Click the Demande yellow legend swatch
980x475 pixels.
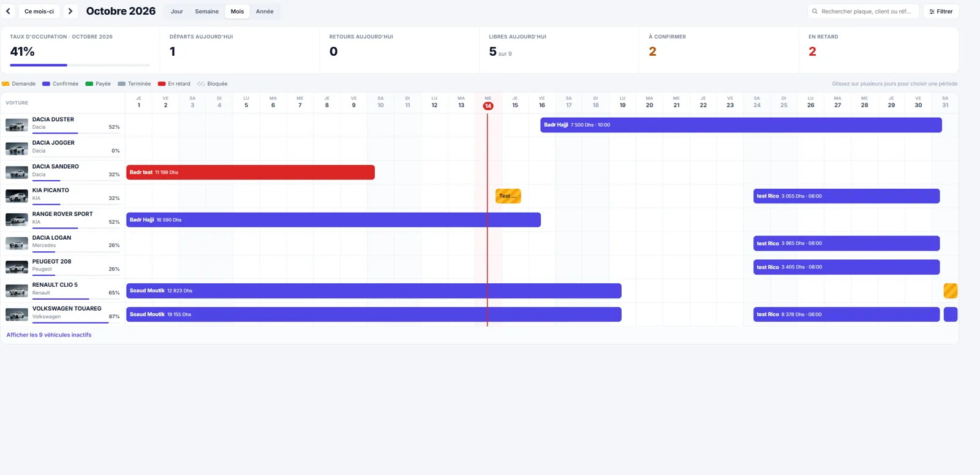[6, 84]
